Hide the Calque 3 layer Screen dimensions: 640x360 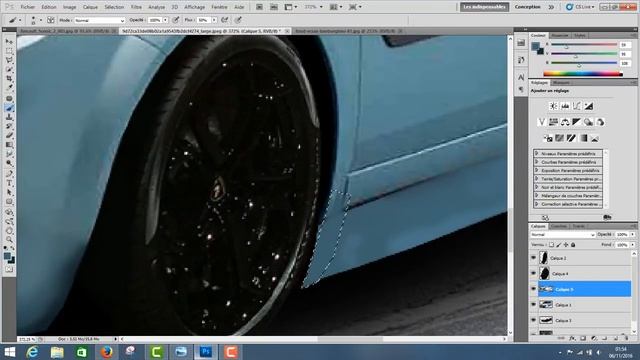[x=533, y=320]
